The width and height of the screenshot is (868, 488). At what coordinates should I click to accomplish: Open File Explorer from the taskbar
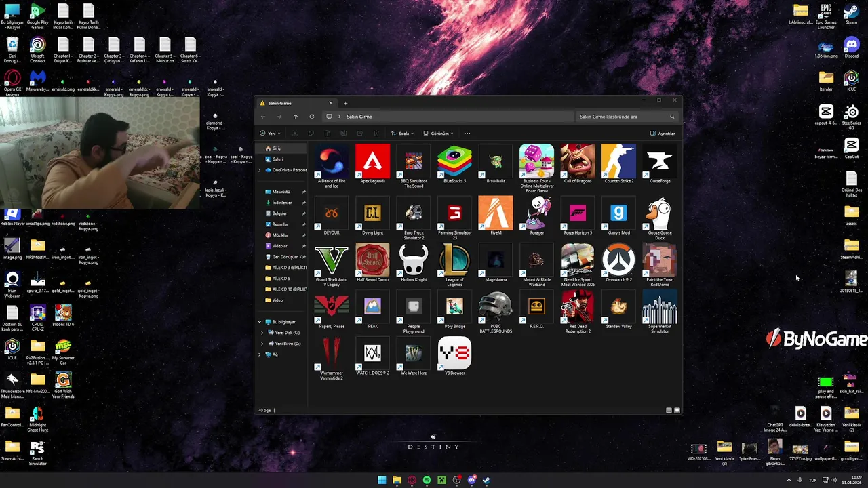pyautogui.click(x=397, y=480)
